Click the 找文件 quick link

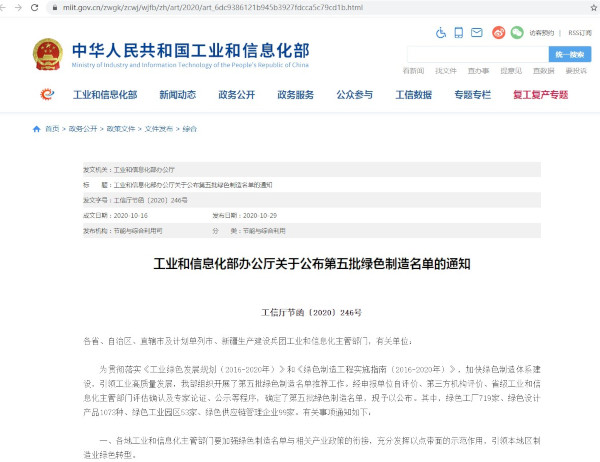click(446, 71)
